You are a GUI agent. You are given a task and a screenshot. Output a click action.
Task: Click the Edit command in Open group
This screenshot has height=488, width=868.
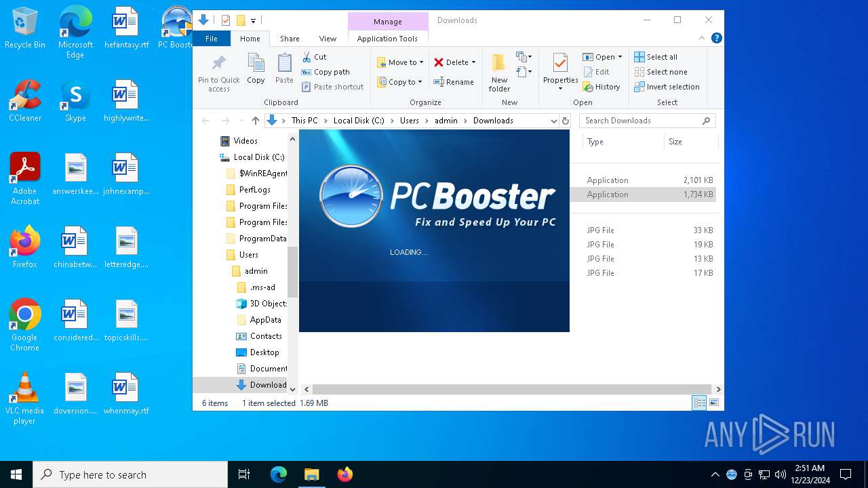tap(596, 72)
